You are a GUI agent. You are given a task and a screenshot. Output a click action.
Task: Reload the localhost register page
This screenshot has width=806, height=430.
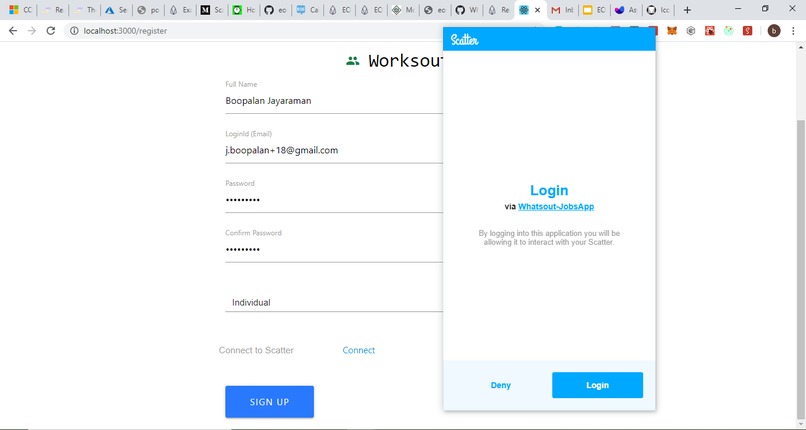(x=50, y=31)
